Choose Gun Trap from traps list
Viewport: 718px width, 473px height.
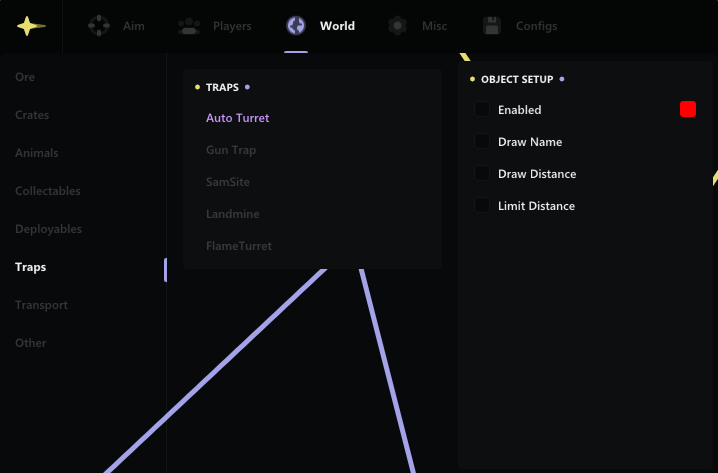click(x=231, y=150)
